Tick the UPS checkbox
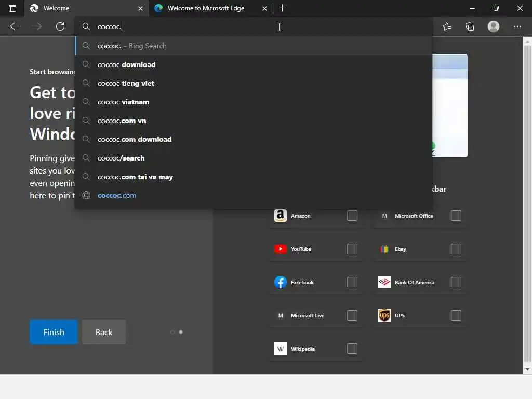 (456, 315)
